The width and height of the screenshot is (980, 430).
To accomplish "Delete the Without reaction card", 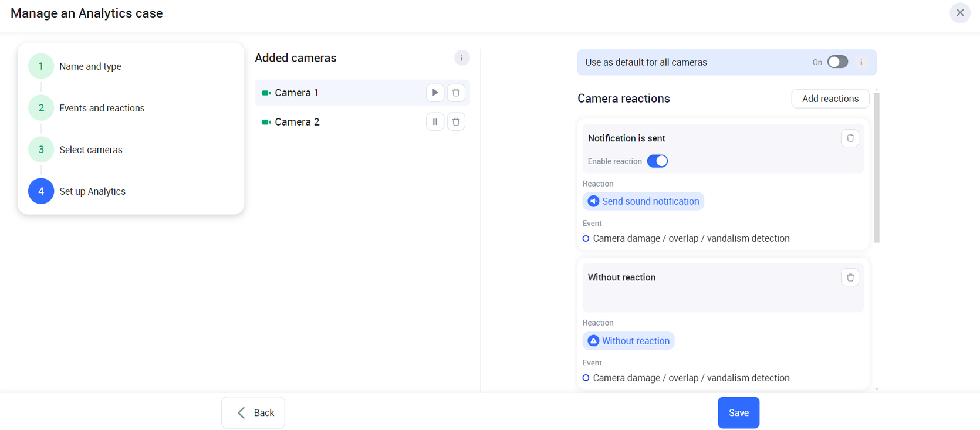I will [x=850, y=277].
